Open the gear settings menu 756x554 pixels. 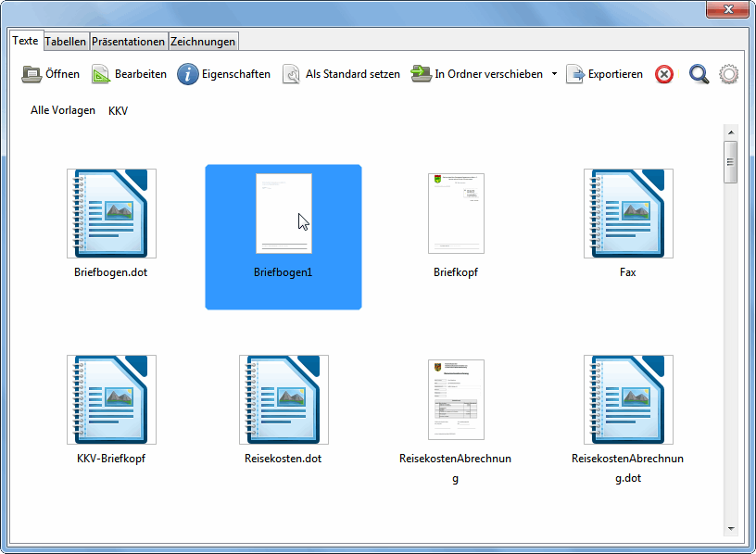pos(729,75)
